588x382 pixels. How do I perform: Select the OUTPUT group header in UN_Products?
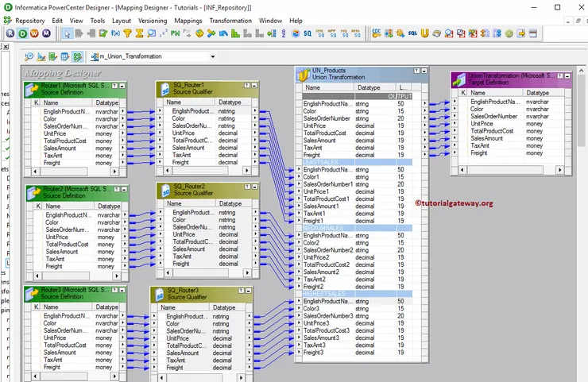[358, 96]
